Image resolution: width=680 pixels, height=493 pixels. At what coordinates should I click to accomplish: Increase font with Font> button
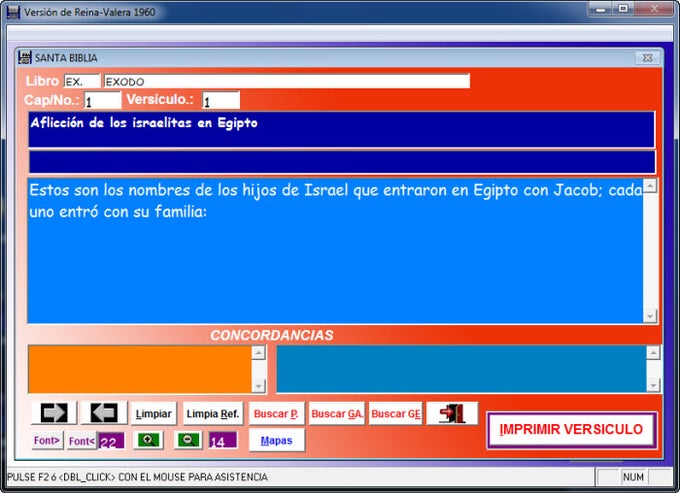click(x=47, y=441)
